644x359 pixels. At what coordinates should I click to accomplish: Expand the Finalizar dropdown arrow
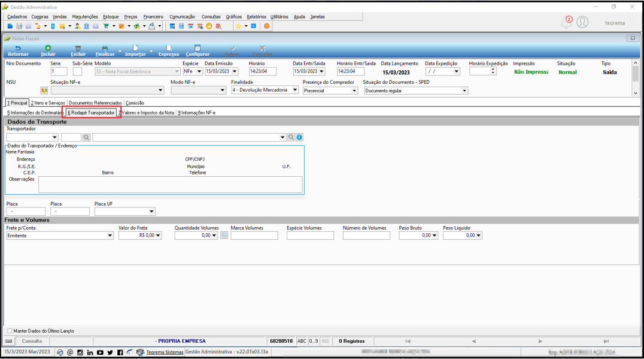click(x=120, y=52)
